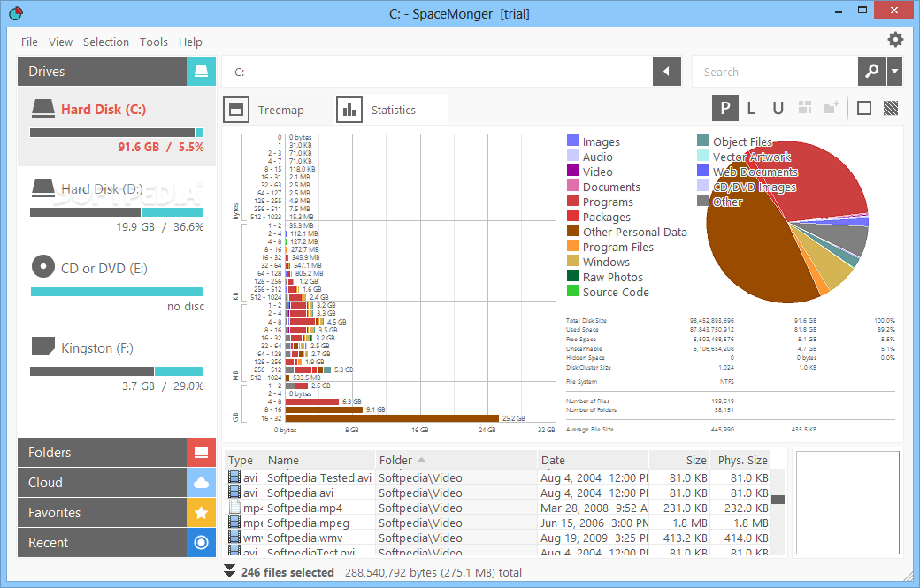Open the Help menu
The height and width of the screenshot is (588, 920).
click(190, 42)
